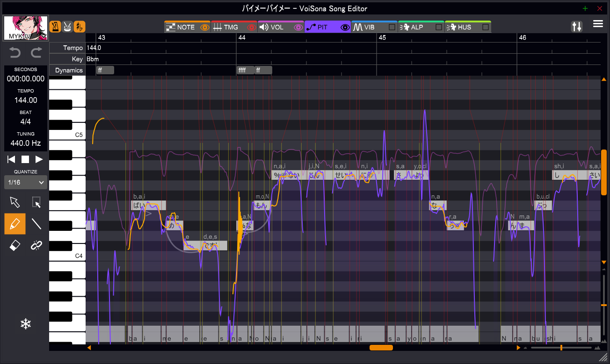Select the note labeled b,a,i
610x364 pixels.
pos(148,205)
